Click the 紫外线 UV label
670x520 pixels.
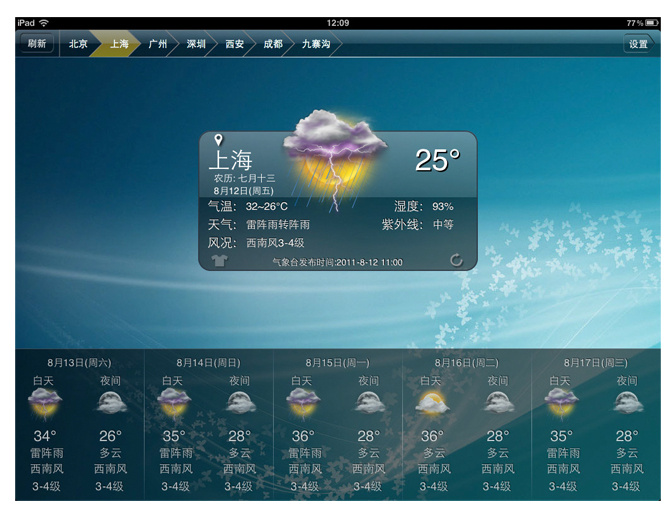402,224
